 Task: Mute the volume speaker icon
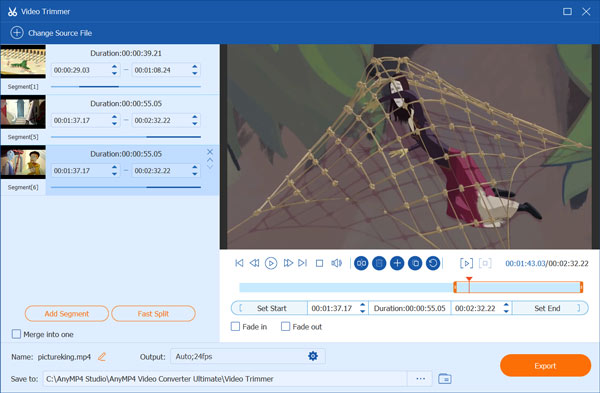point(336,263)
